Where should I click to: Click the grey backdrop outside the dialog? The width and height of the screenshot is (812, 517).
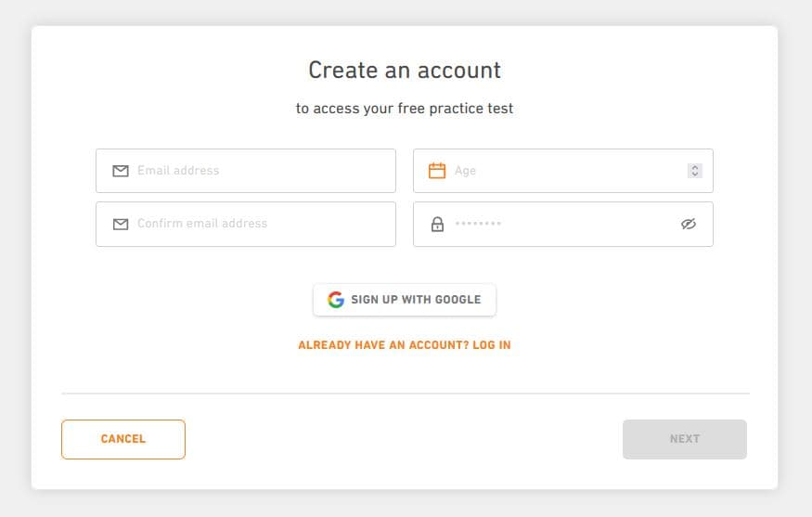(15, 259)
